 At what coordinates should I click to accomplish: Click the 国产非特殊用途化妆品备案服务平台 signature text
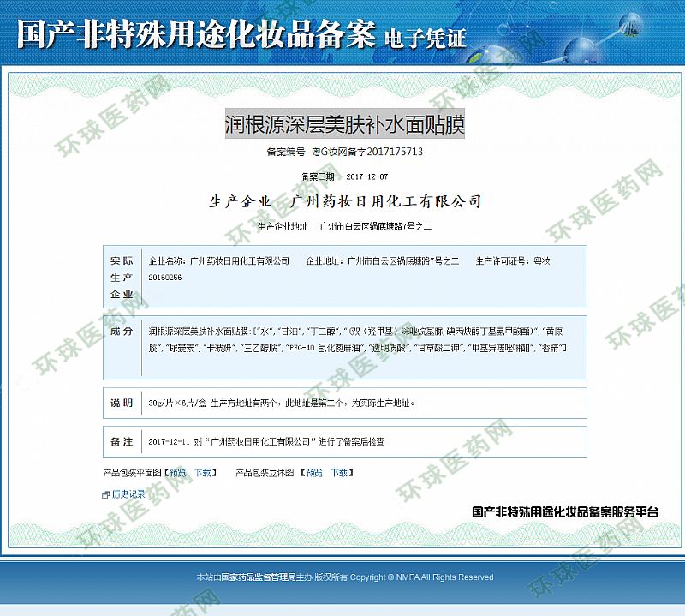coord(565,511)
